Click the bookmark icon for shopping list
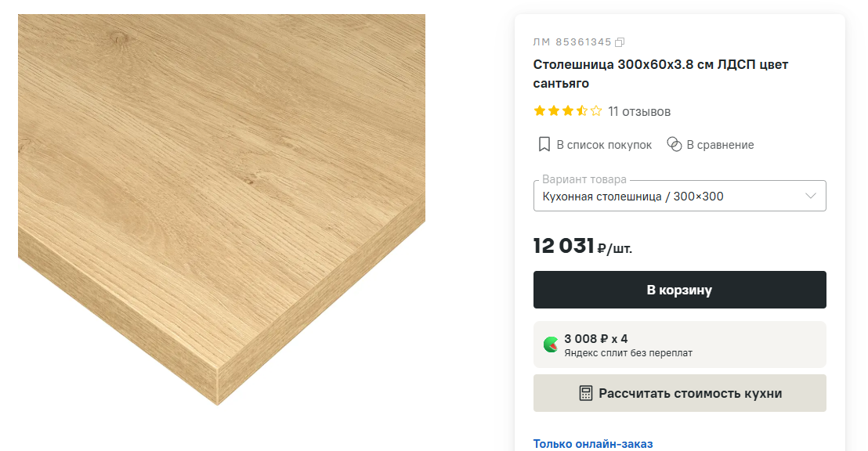868x451 pixels. (544, 145)
